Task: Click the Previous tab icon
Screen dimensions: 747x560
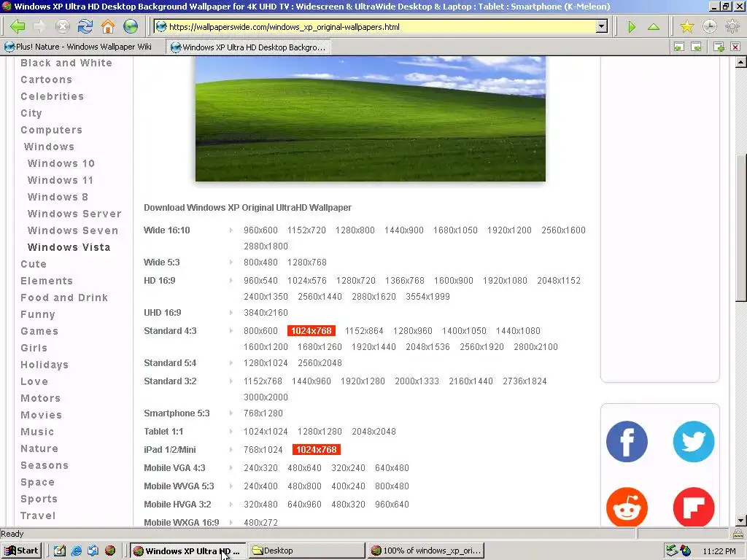Action: [x=679, y=47]
